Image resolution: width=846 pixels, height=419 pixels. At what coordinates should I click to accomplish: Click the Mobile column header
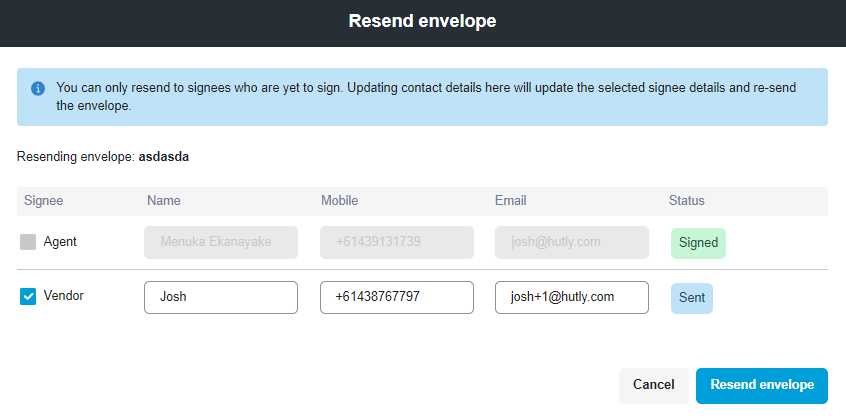[x=340, y=201]
